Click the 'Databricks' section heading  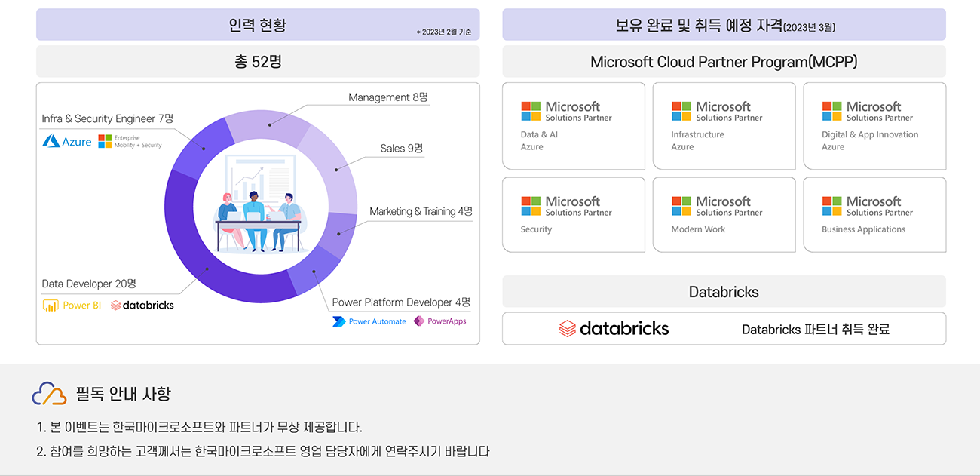(x=724, y=292)
